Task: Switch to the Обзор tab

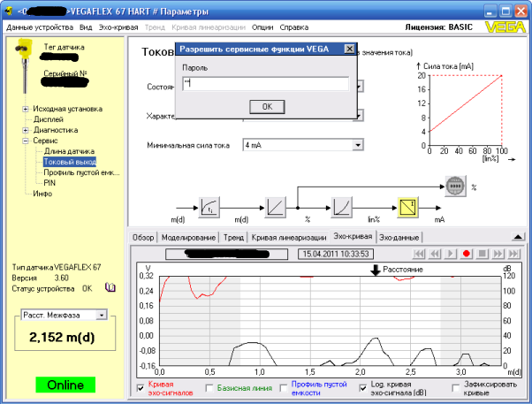Action: [x=143, y=238]
